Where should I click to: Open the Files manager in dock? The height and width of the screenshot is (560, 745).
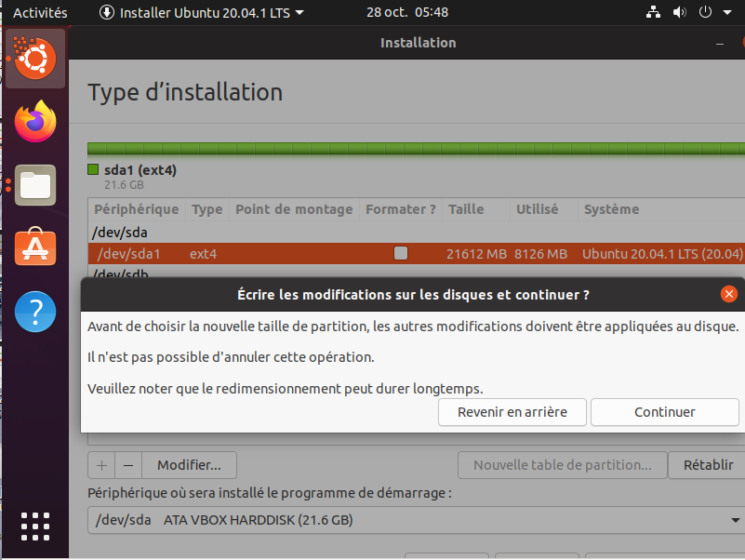tap(35, 185)
